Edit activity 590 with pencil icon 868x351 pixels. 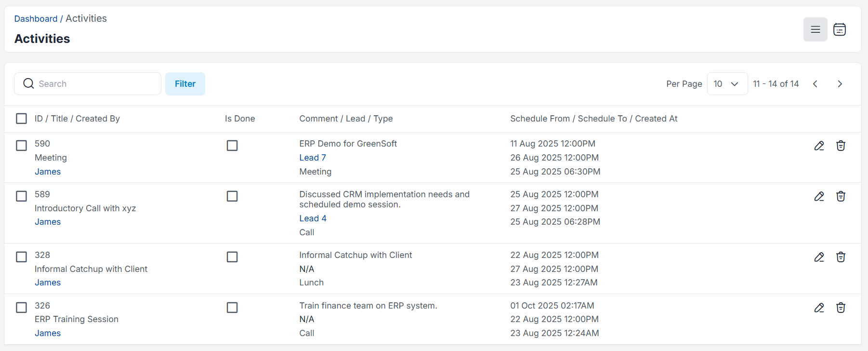[x=819, y=146]
